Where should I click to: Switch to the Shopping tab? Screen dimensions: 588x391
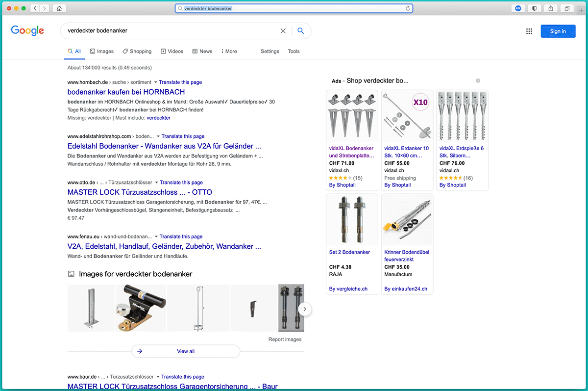click(137, 52)
